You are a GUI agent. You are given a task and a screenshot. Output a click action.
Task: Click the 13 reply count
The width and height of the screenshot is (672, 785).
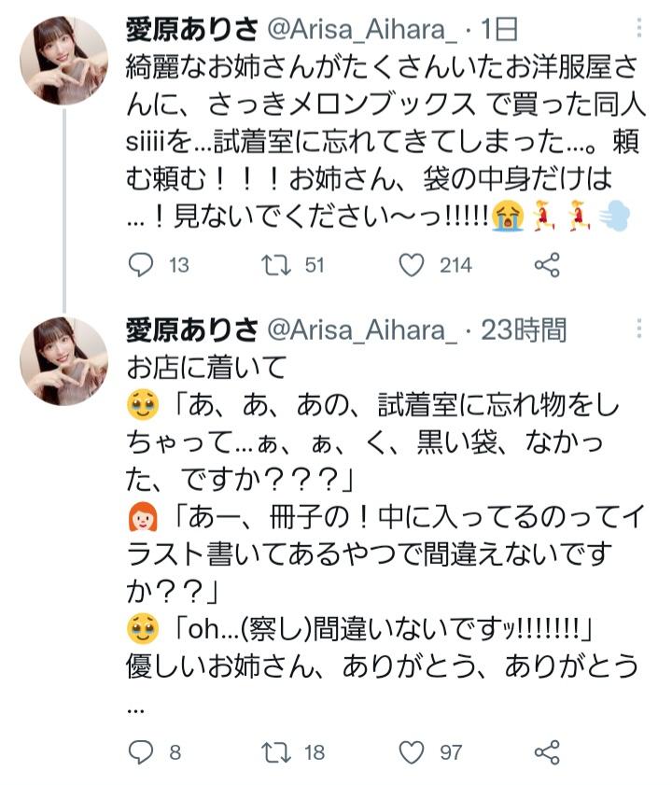(x=179, y=266)
